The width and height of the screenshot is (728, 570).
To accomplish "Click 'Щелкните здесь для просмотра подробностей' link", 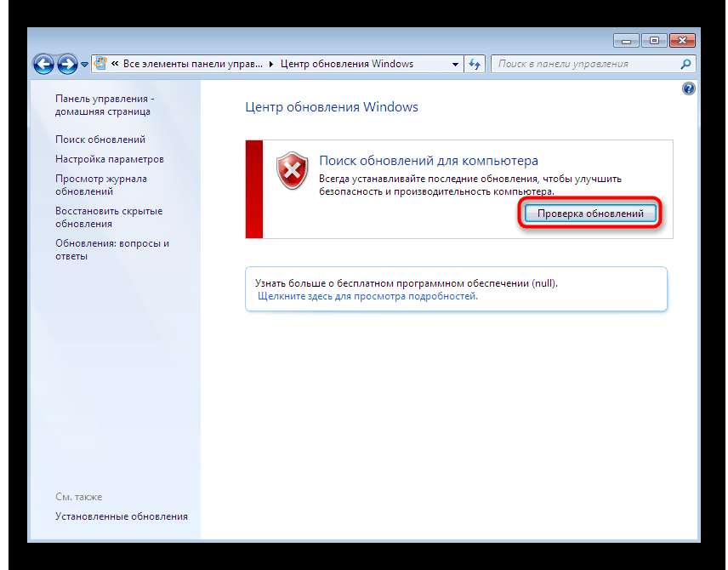I will pos(367,296).
